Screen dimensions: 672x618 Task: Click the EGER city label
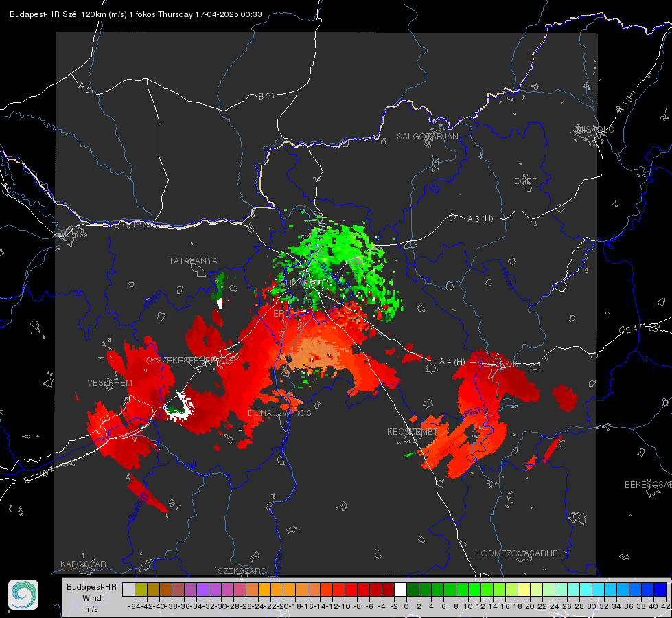[x=526, y=181]
